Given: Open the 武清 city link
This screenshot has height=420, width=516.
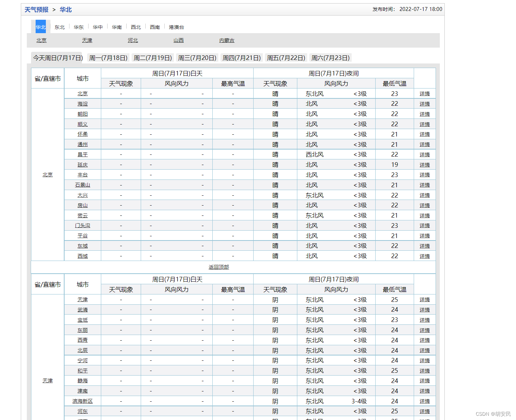Looking at the screenshot, I should click(83, 310).
